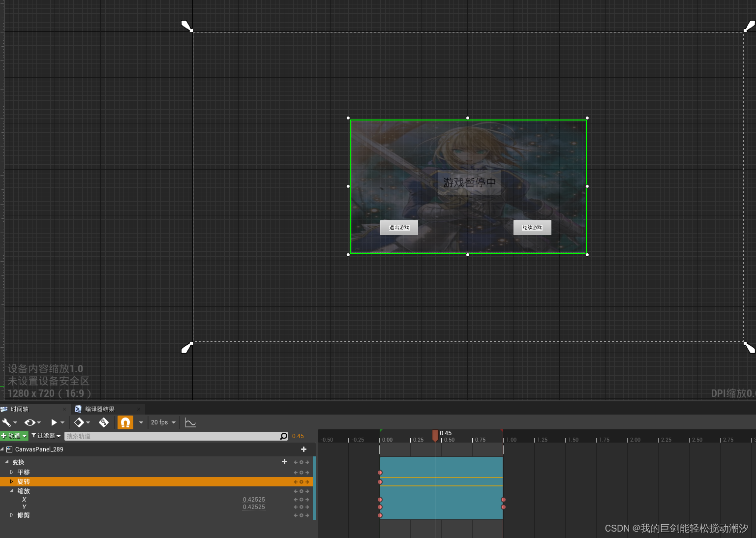Viewport: 756px width, 538px height.
Task: Expand the Rotation (旋转) track
Action: point(11,481)
